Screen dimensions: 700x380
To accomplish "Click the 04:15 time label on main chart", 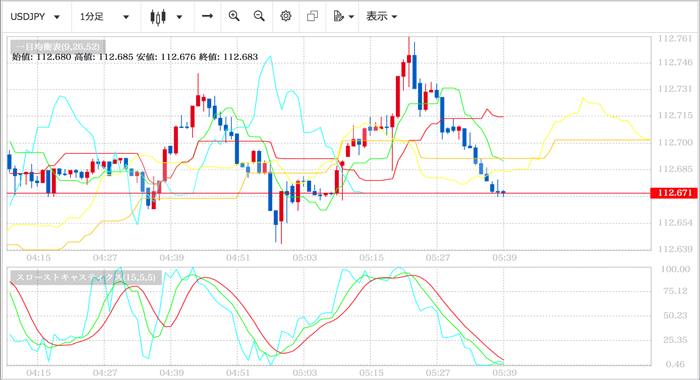I will tap(38, 258).
